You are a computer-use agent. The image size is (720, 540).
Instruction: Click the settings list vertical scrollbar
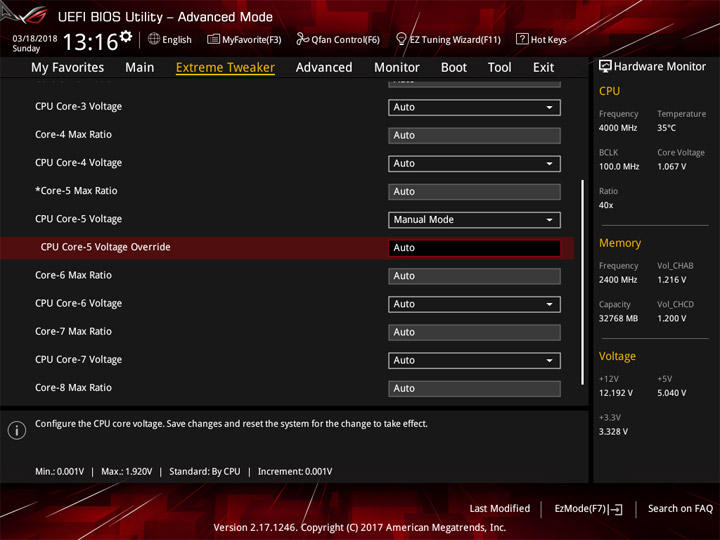tap(583, 282)
